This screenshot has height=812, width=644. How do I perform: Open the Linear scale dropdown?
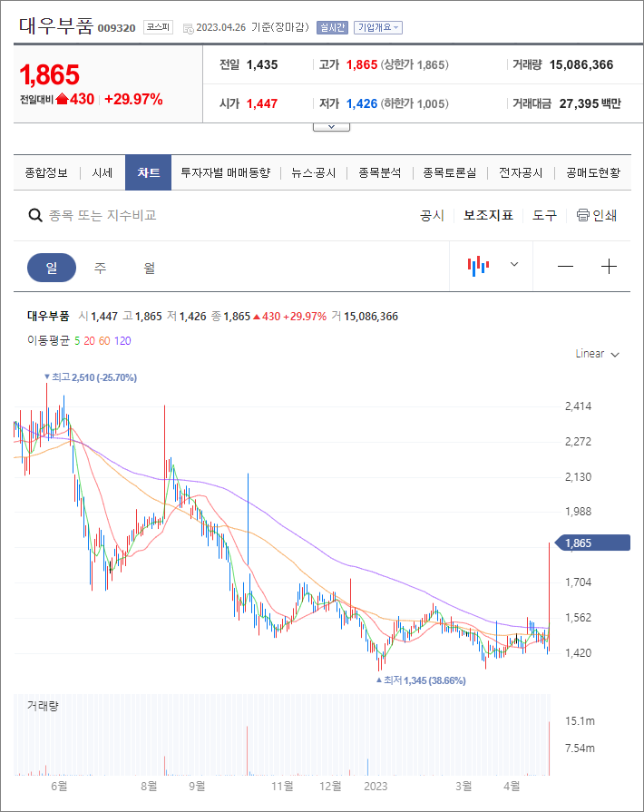coord(598,354)
